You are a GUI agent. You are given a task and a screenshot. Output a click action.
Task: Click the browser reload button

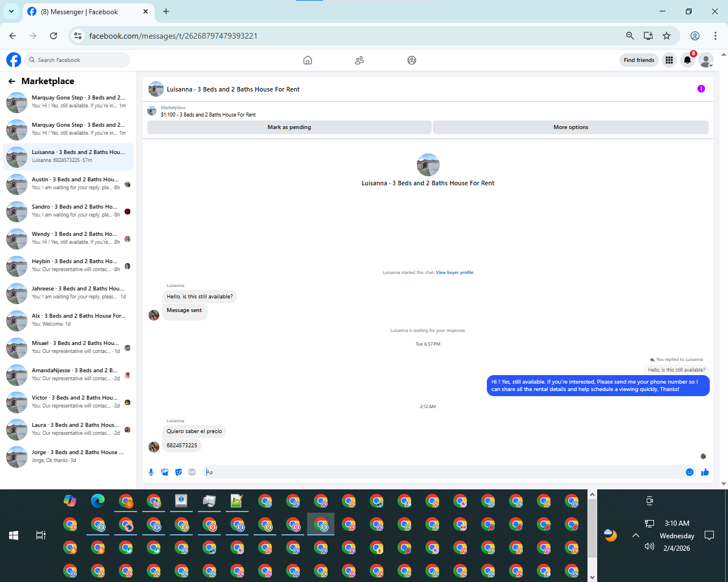53,36
